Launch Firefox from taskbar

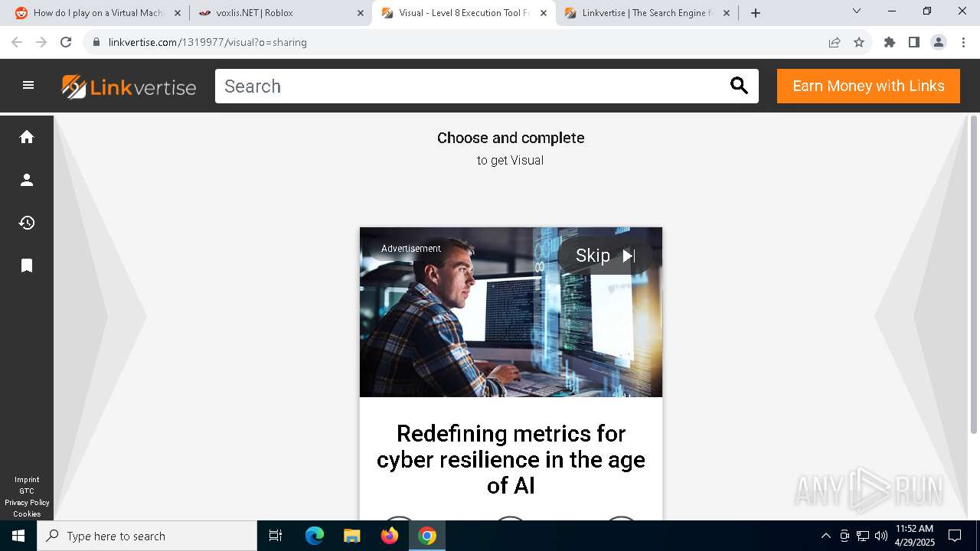(389, 536)
